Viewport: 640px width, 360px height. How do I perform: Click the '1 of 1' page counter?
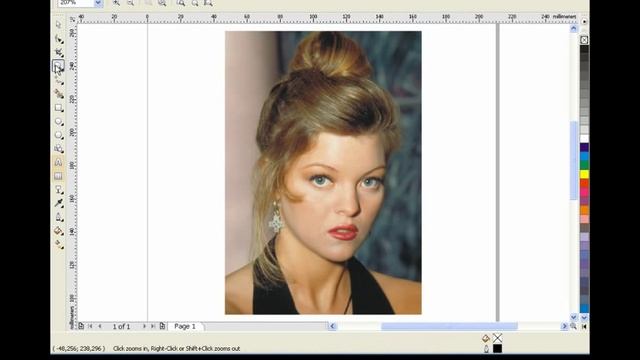point(121,327)
